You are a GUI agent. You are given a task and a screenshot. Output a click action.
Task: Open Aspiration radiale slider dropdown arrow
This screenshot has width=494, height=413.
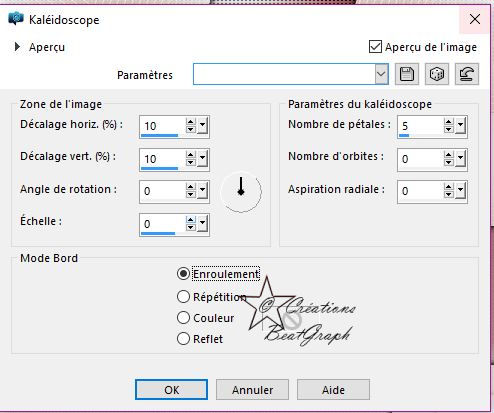pyautogui.click(x=460, y=191)
